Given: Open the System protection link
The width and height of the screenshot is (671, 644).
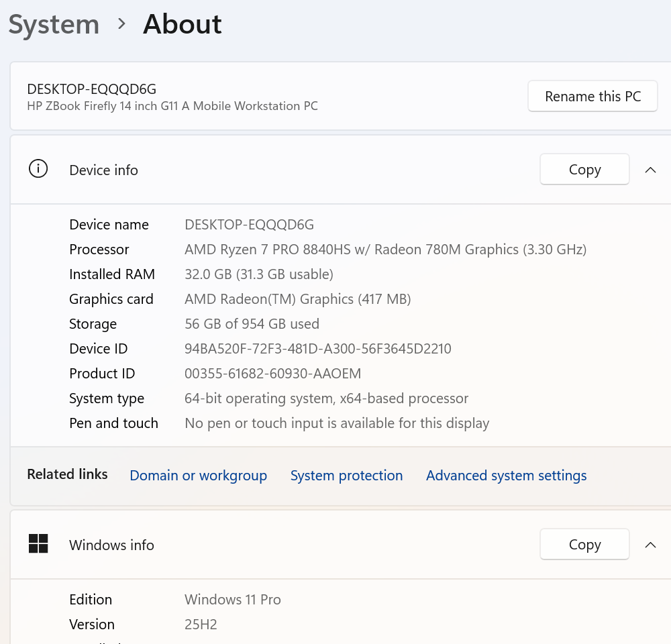Looking at the screenshot, I should tap(346, 476).
